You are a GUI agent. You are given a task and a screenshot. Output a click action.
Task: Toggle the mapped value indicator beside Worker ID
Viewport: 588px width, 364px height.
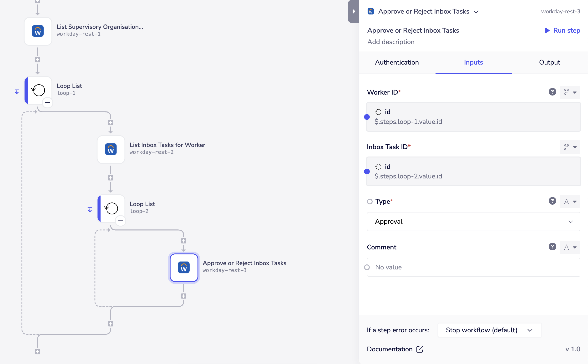click(x=367, y=117)
